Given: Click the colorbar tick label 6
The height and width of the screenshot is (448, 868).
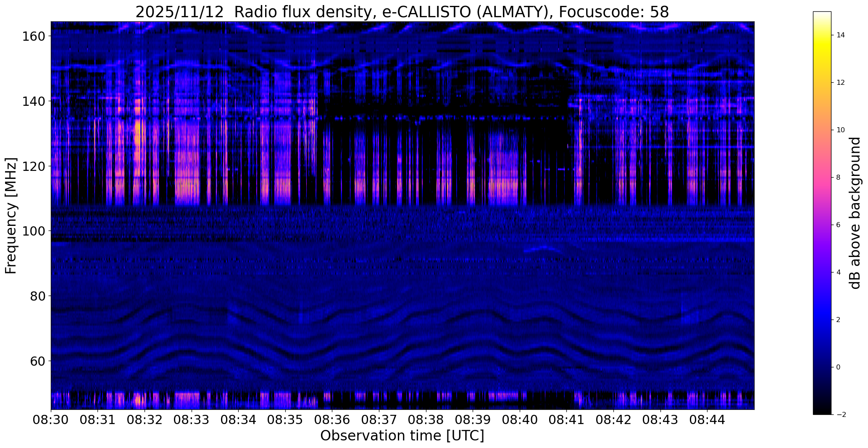Looking at the screenshot, I should coord(839,225).
